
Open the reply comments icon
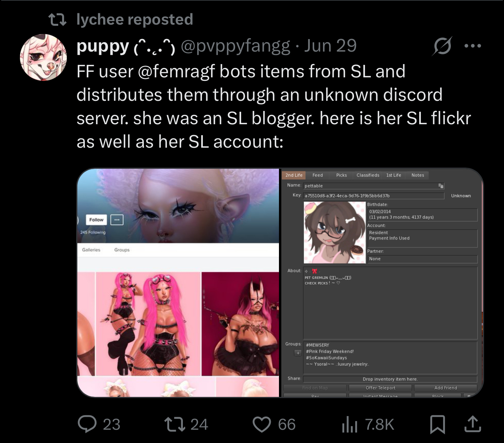click(87, 424)
